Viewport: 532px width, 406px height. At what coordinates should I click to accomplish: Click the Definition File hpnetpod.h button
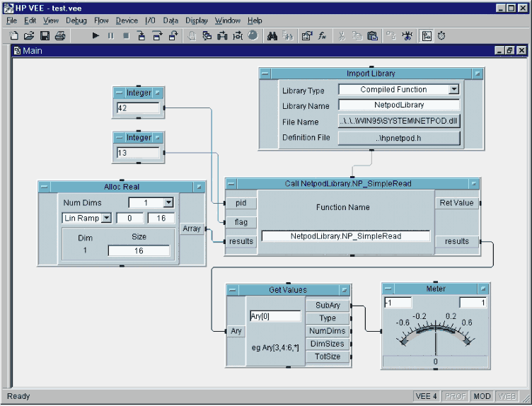pyautogui.click(x=399, y=138)
